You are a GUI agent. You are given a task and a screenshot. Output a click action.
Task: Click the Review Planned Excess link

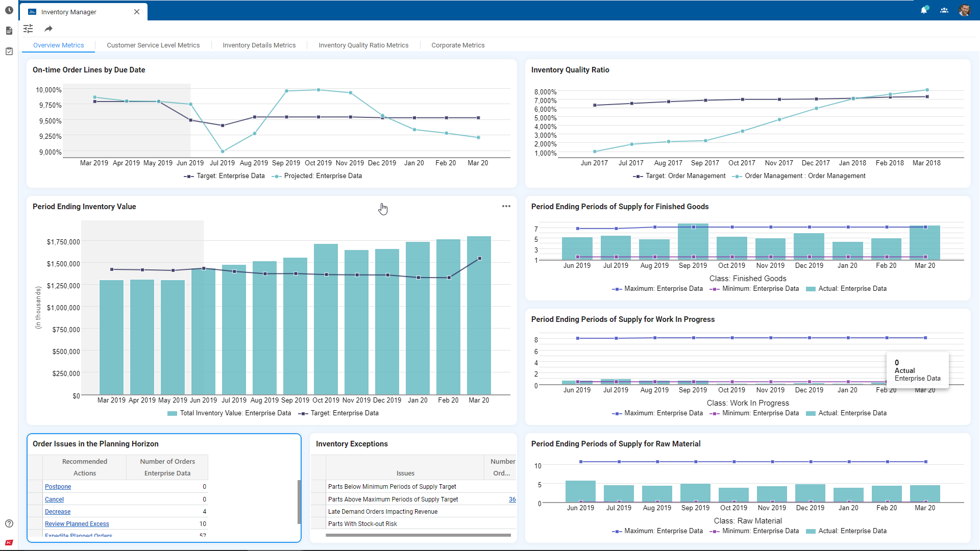point(77,524)
